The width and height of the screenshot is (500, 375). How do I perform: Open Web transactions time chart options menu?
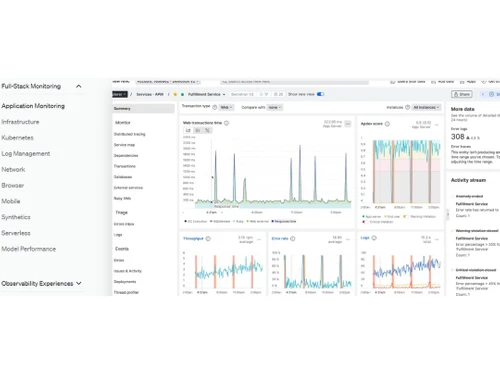348,124
